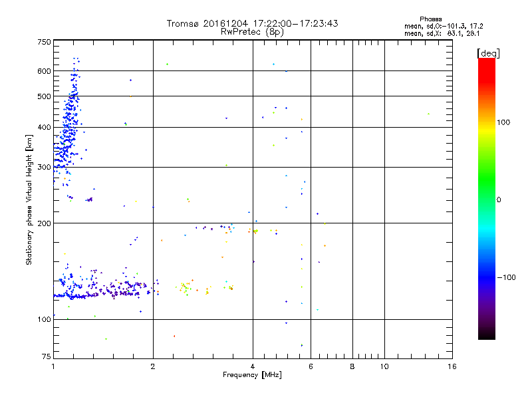
Task: Click the '6' MHz frequency tick label
Action: (x=311, y=366)
